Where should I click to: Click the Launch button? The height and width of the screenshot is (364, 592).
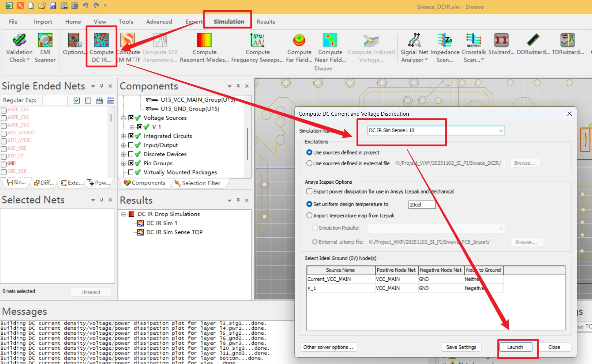515,347
